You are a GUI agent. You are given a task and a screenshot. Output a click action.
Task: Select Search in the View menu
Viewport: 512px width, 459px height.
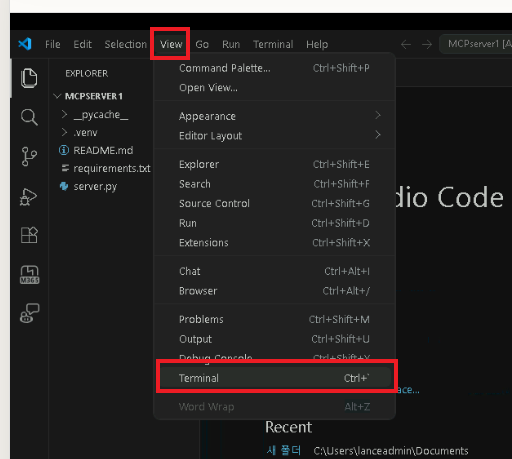(x=275, y=184)
